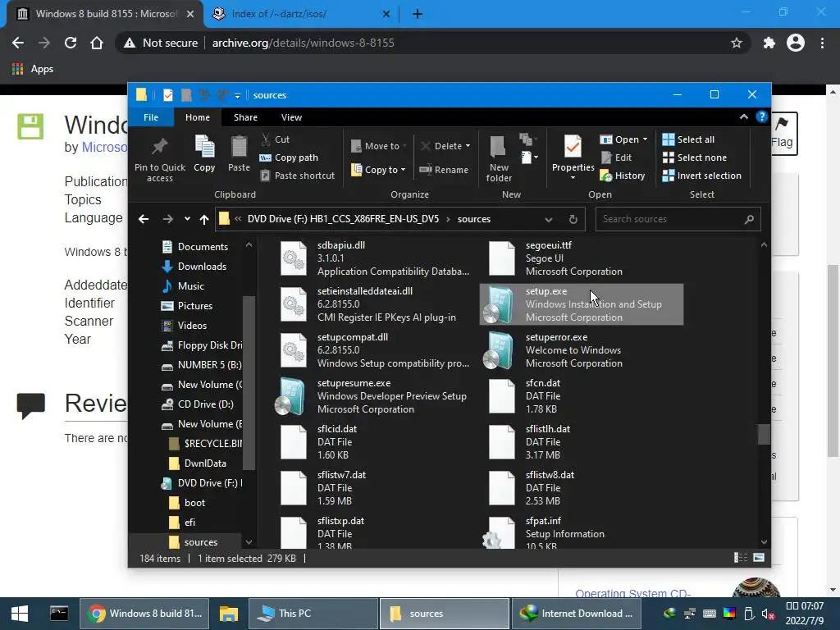This screenshot has width=840, height=630.
Task: Open the File tab in Explorer
Action: pyautogui.click(x=151, y=117)
